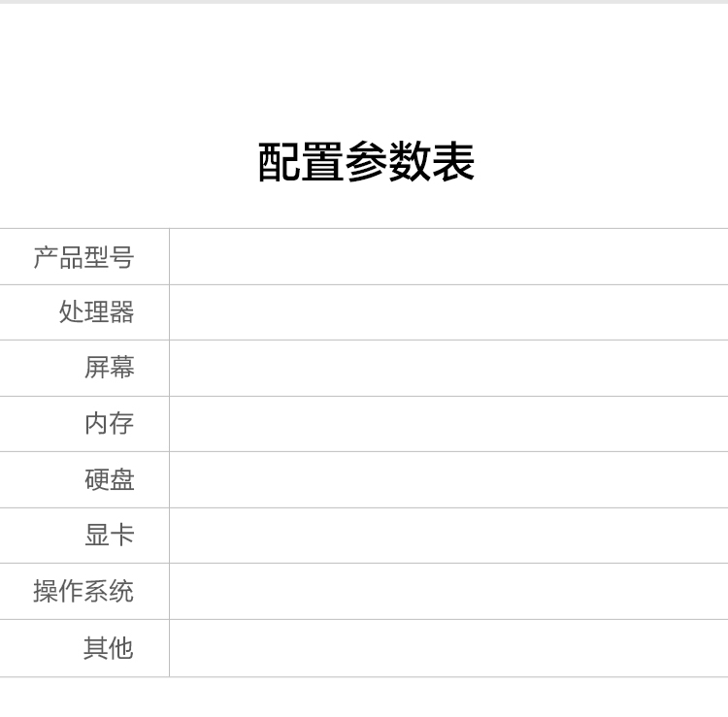Click the empty value cell for 操作系统
The width and height of the screenshot is (728, 717).
(449, 591)
